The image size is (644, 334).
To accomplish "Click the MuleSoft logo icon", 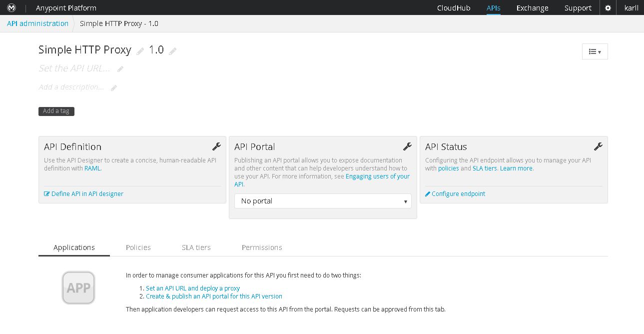I will click(x=11, y=8).
